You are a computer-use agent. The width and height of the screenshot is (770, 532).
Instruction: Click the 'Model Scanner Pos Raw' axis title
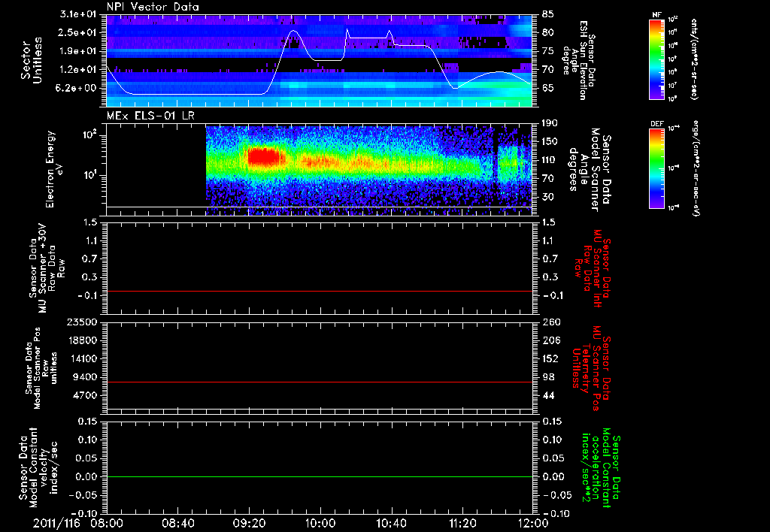(41, 368)
